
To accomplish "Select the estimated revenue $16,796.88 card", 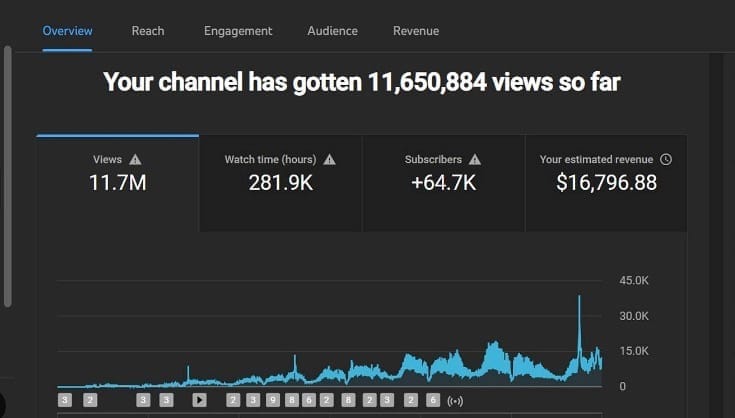I will [x=606, y=183].
